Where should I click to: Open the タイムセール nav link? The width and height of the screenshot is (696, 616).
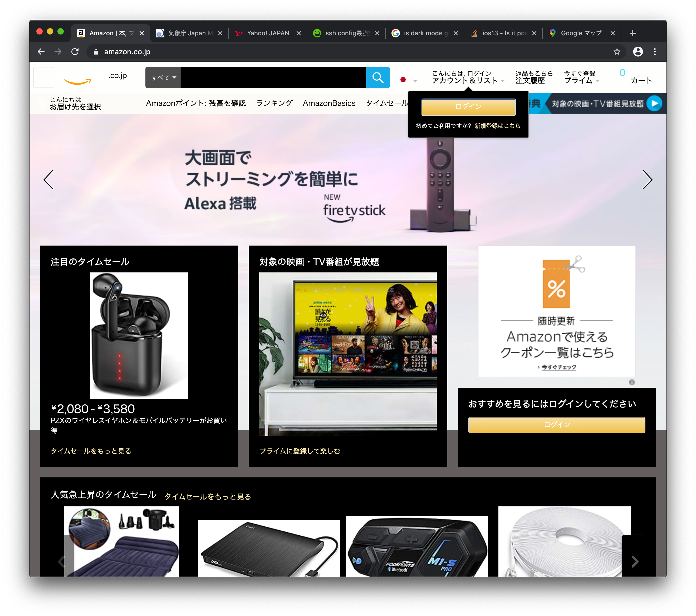click(x=387, y=103)
